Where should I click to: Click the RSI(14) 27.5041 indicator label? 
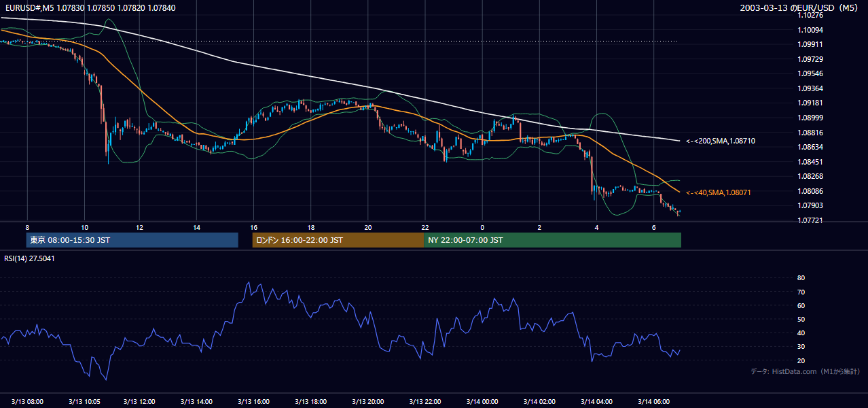pos(29,258)
